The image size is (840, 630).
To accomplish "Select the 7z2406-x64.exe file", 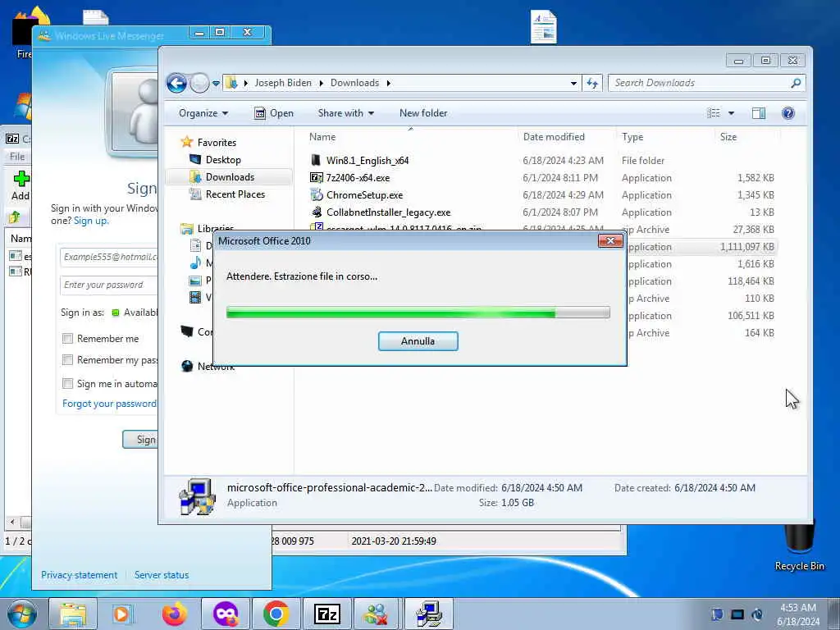I will point(358,178).
